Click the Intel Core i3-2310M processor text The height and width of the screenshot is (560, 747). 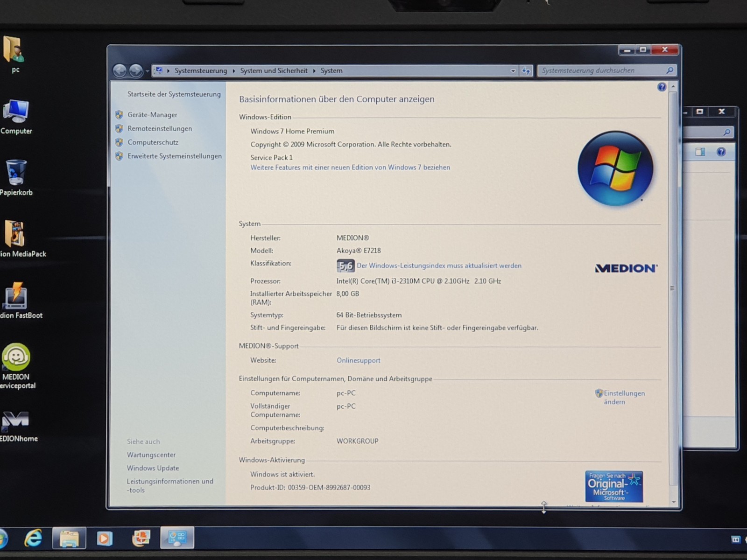pyautogui.click(x=418, y=281)
